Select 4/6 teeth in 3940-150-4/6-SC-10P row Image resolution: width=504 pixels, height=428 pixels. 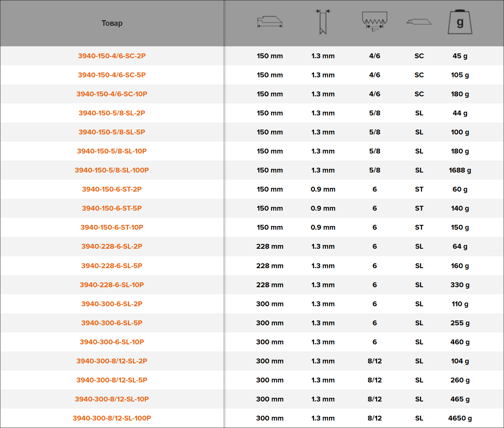[375, 94]
